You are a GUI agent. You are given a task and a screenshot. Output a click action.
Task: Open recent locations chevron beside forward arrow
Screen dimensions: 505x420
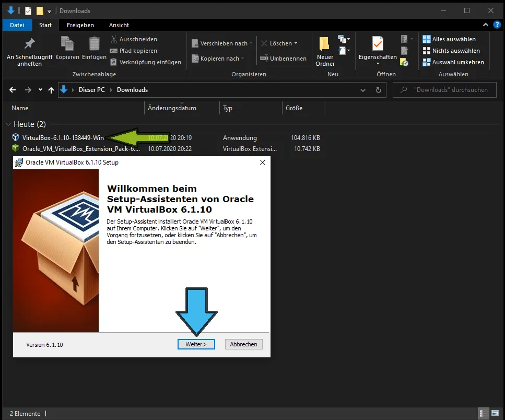click(x=40, y=89)
